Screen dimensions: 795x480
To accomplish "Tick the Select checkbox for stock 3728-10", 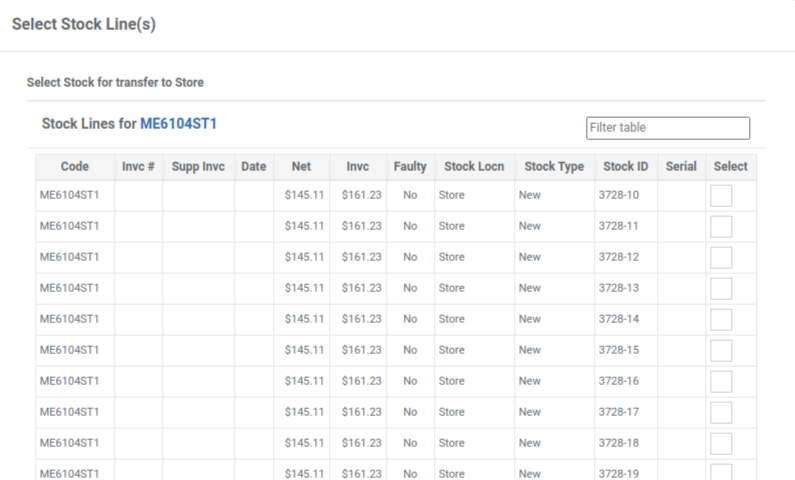I will coord(720,196).
